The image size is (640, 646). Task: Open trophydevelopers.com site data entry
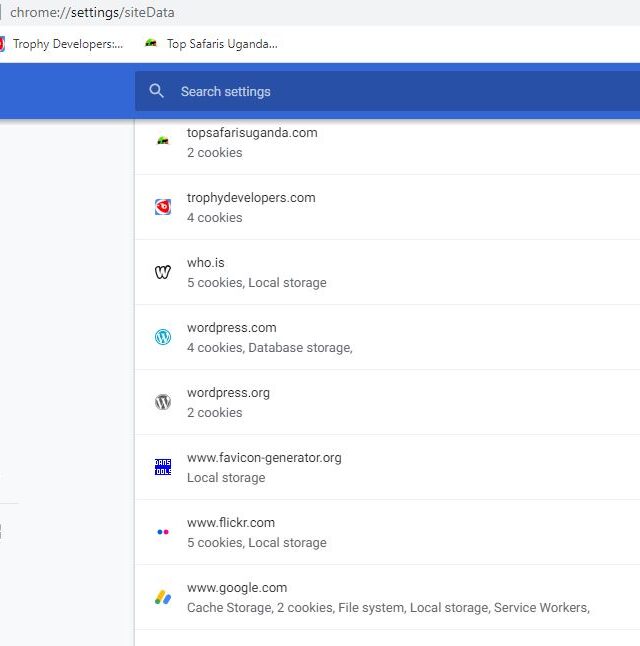click(x=387, y=207)
